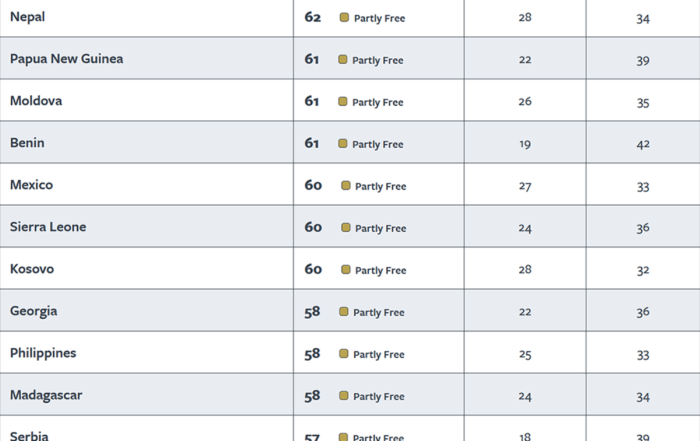This screenshot has width=700, height=441.
Task: Open Sierra Leone country report
Action: pos(48,227)
